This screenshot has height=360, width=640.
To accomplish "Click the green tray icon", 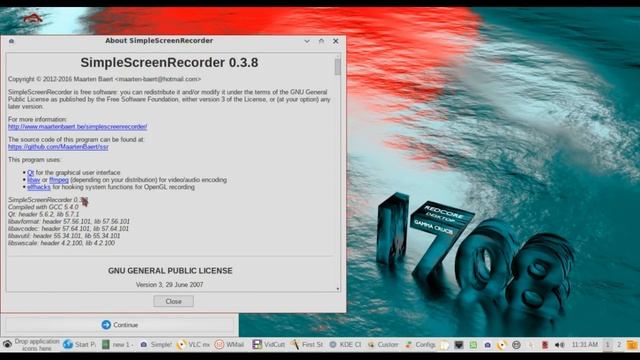I will (473, 345).
